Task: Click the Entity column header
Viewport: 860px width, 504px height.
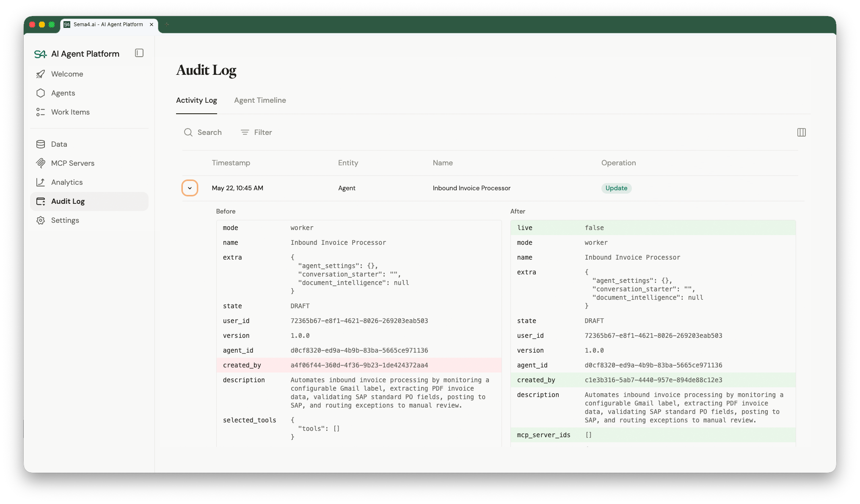Action: [348, 163]
